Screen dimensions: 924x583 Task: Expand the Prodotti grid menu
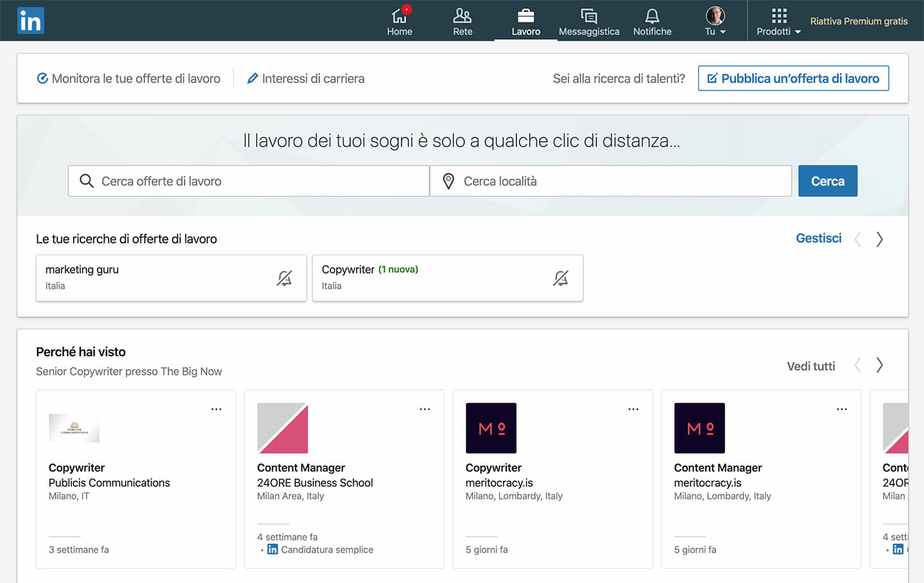tap(778, 21)
